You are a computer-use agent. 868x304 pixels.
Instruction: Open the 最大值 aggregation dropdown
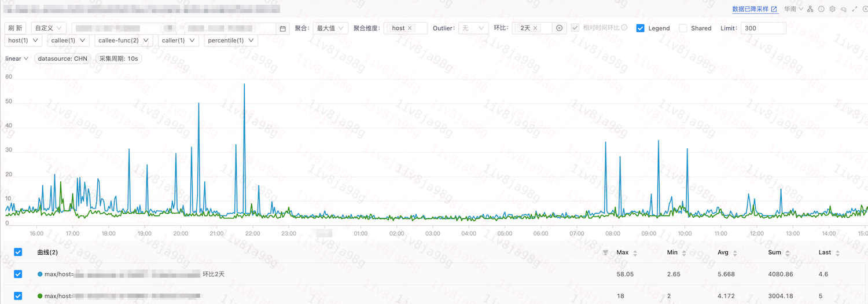330,28
